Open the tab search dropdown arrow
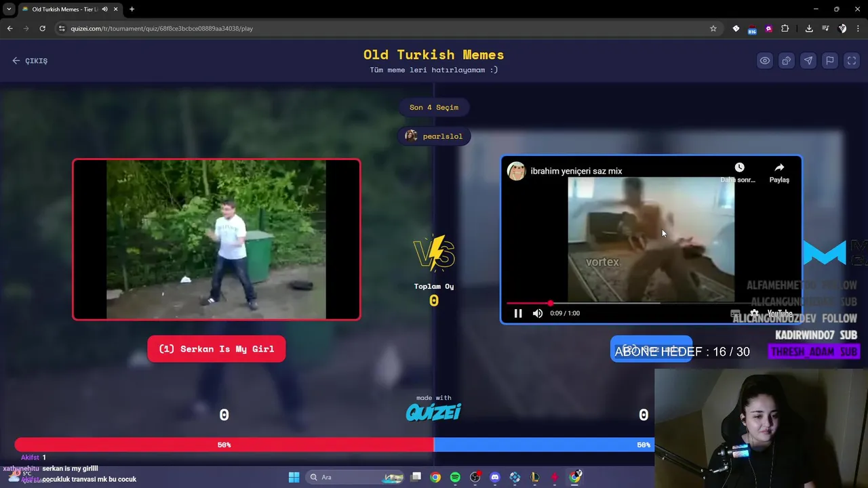The width and height of the screenshot is (868, 488). pos(9,9)
